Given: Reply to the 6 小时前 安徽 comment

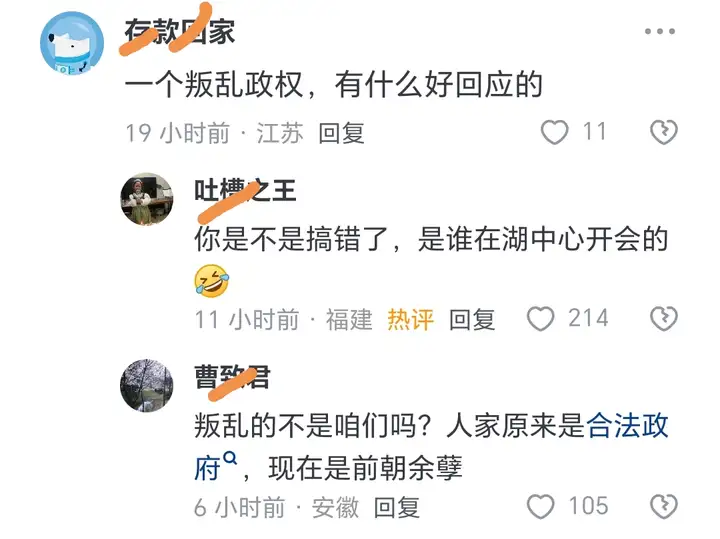Looking at the screenshot, I should [396, 507].
